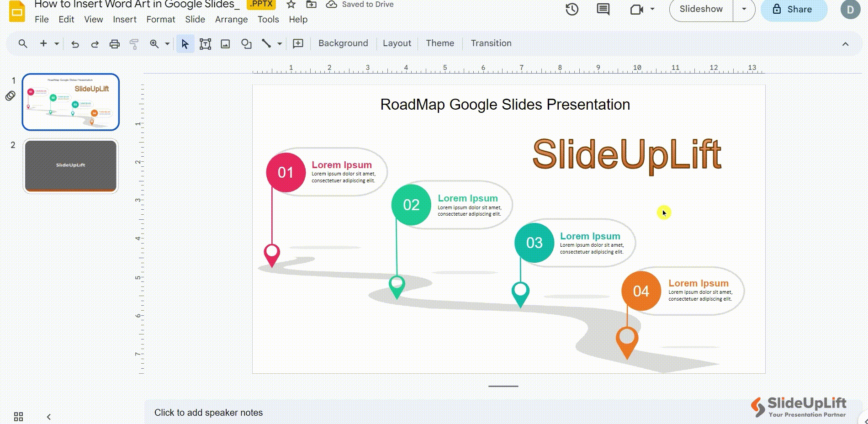Open the Theme panel
The height and width of the screenshot is (424, 868).
pos(439,43)
